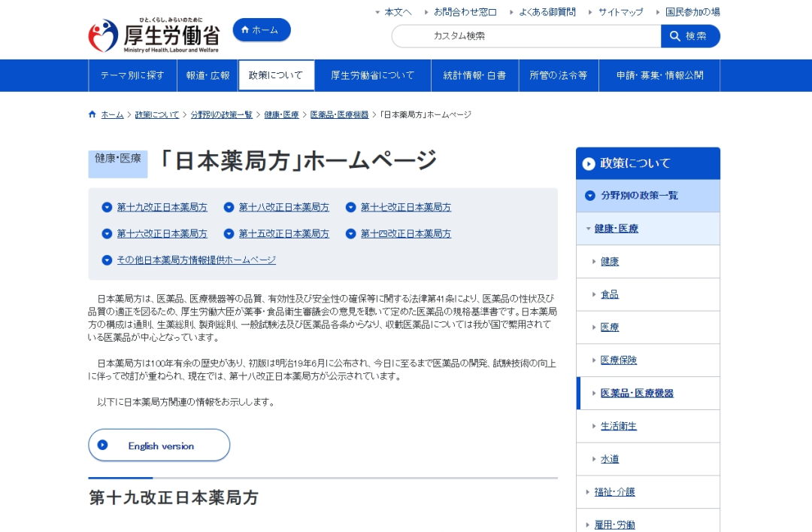Go to the English version page
Viewport: 812px width, 532px height.
coord(159,445)
